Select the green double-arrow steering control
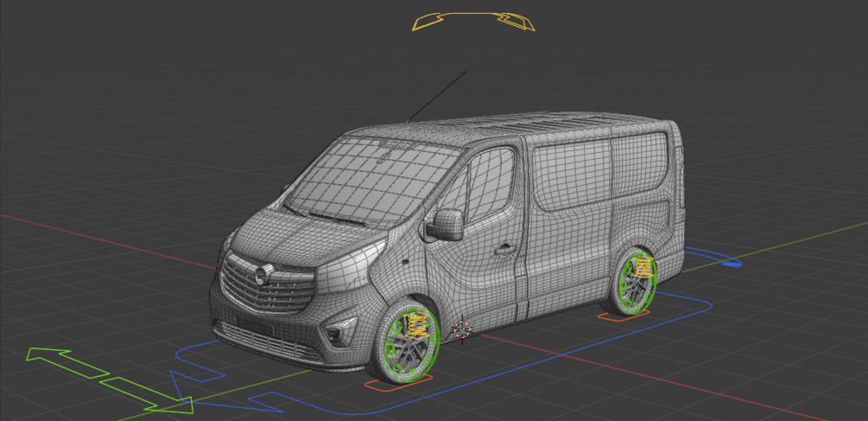 point(111,381)
